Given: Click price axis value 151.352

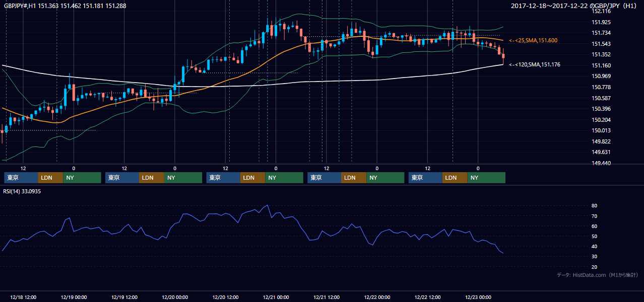Looking at the screenshot, I should [x=601, y=54].
